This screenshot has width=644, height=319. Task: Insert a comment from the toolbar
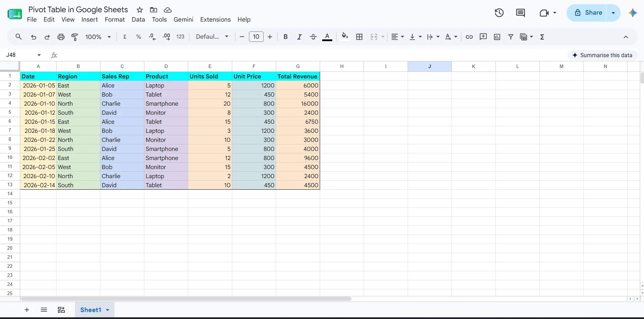click(483, 37)
